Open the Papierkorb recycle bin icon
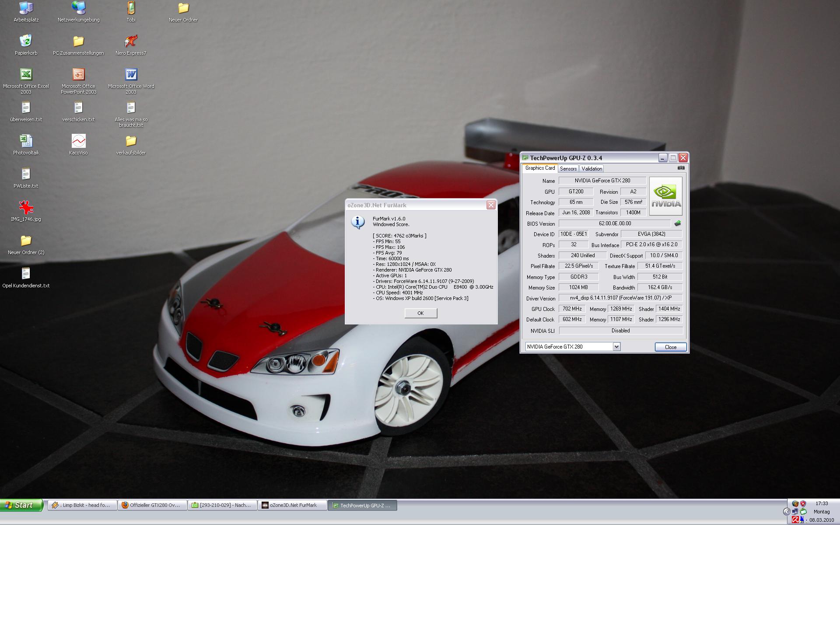 pyautogui.click(x=26, y=42)
